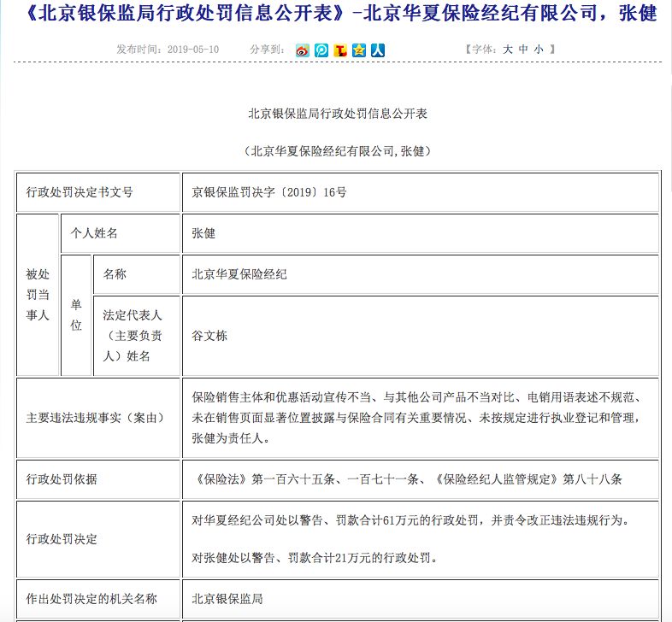Click the 法定代表人(主要负责人)姓名 label

pos(133,336)
